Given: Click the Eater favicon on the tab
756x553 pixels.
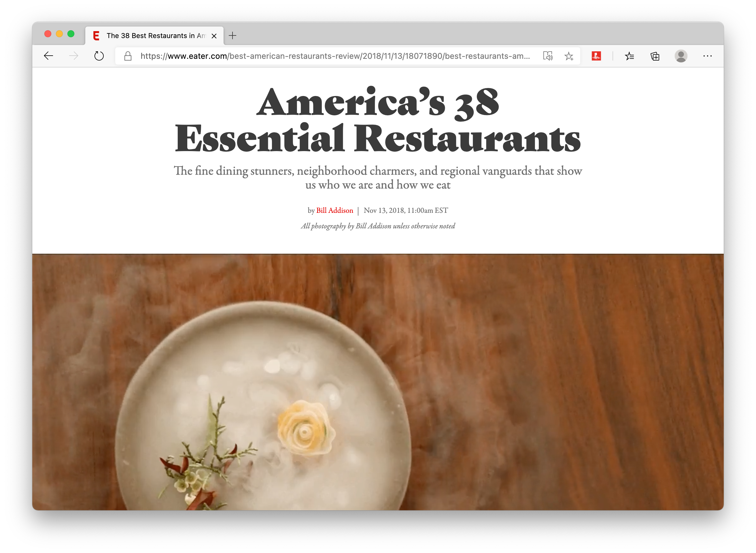Looking at the screenshot, I should tap(96, 35).
